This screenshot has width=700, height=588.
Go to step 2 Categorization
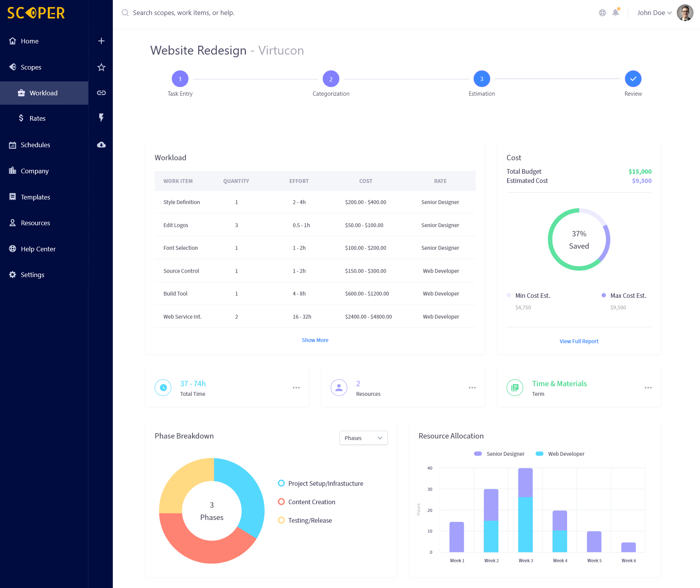[x=331, y=79]
